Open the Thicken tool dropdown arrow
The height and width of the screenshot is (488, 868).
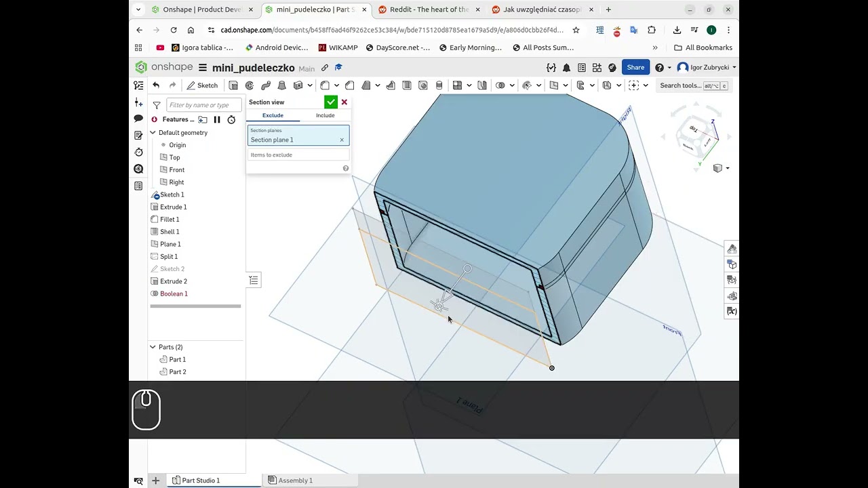click(310, 85)
